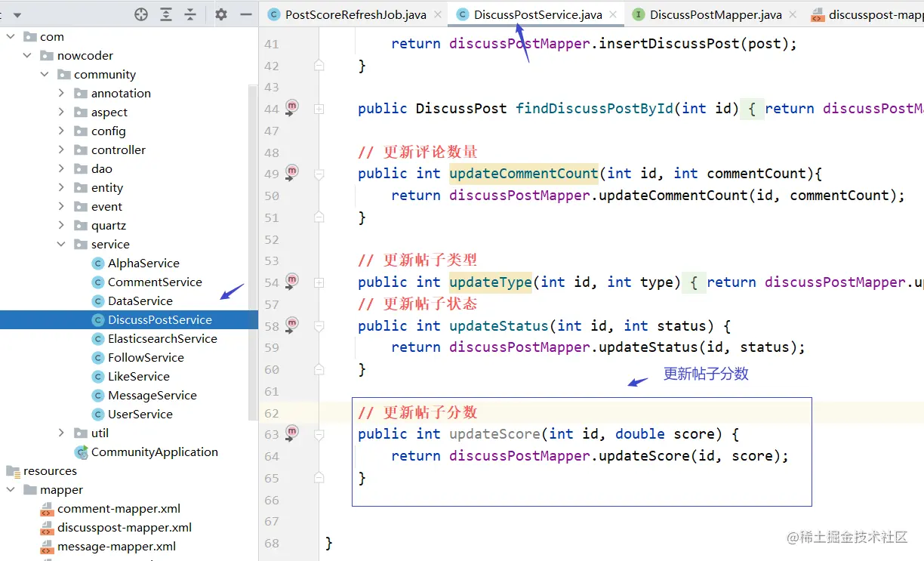Screen dimensions: 924x561
Task: Expand the dao package
Action: 61,168
